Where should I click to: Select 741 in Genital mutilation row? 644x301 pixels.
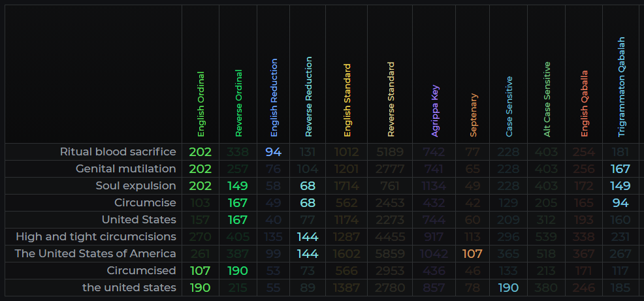[x=434, y=168]
